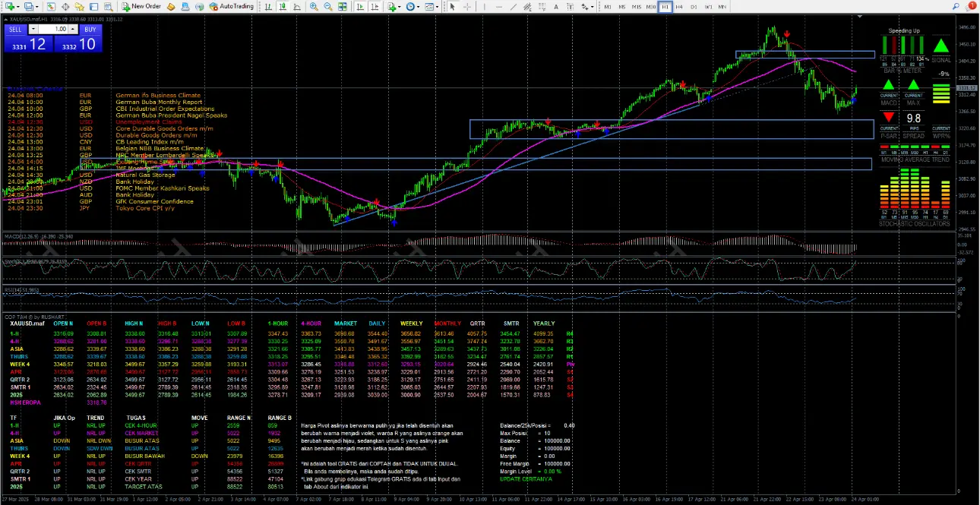
Task: Expand the Periods dropdown arrow
Action: 419,6
